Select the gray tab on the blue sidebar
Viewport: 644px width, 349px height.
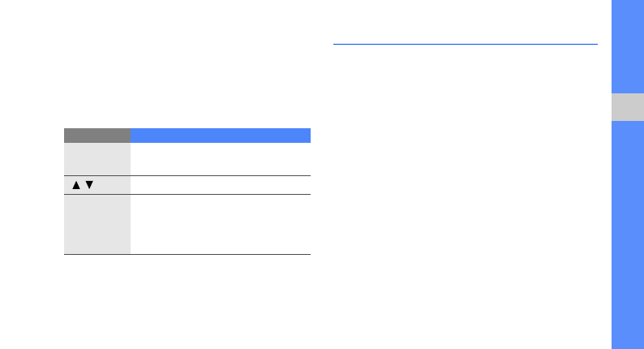coord(628,107)
